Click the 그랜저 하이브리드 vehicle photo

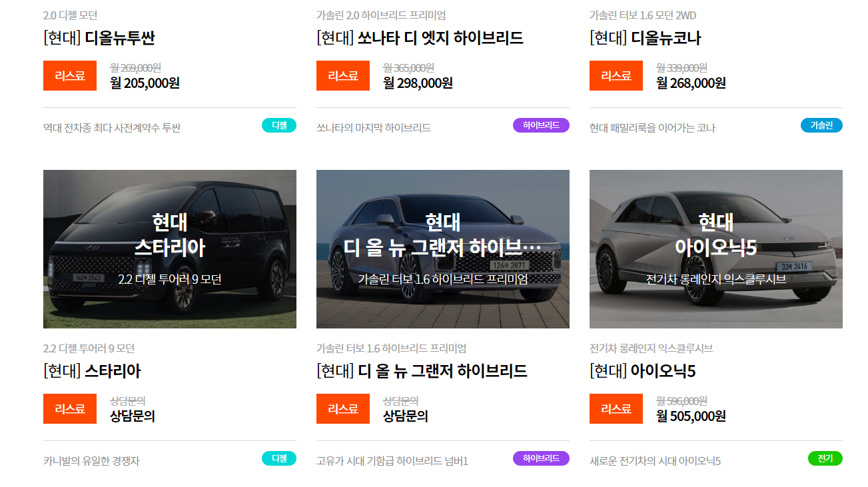click(x=443, y=248)
